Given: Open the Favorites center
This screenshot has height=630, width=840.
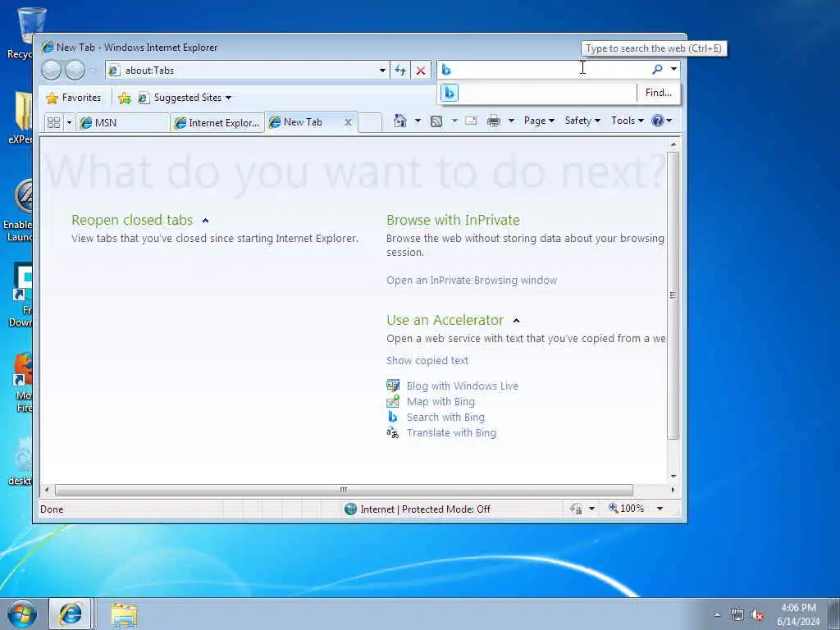Looking at the screenshot, I should point(74,98).
